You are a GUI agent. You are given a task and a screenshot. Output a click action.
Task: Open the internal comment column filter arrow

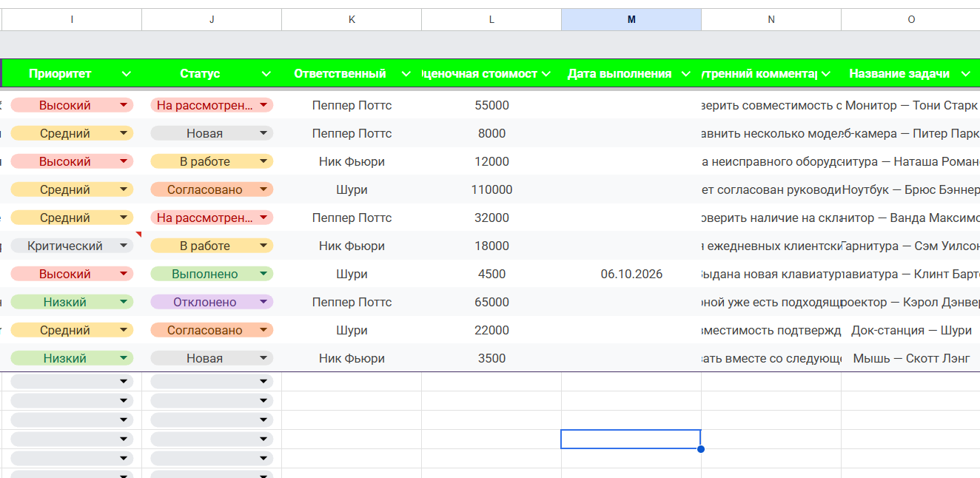[x=826, y=74]
